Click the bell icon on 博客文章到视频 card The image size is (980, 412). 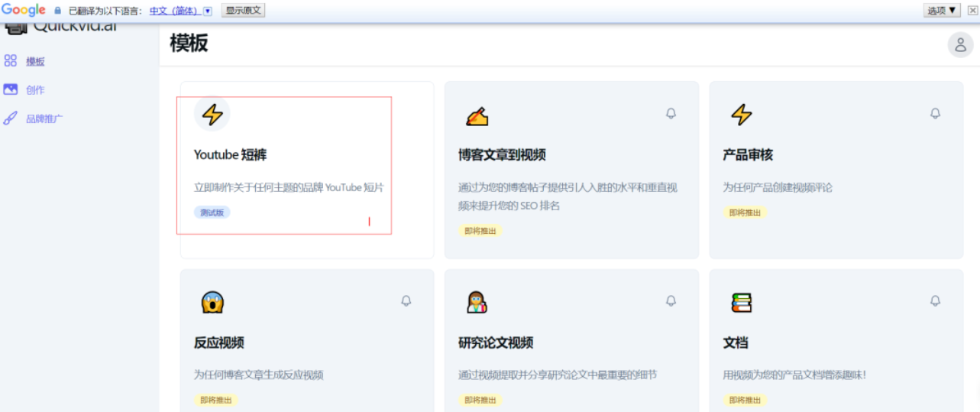coord(671,113)
